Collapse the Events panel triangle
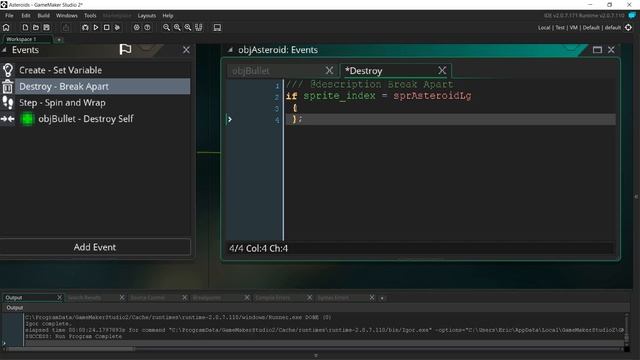Image resolution: width=640 pixels, height=360 pixels. pyautogui.click(x=4, y=50)
